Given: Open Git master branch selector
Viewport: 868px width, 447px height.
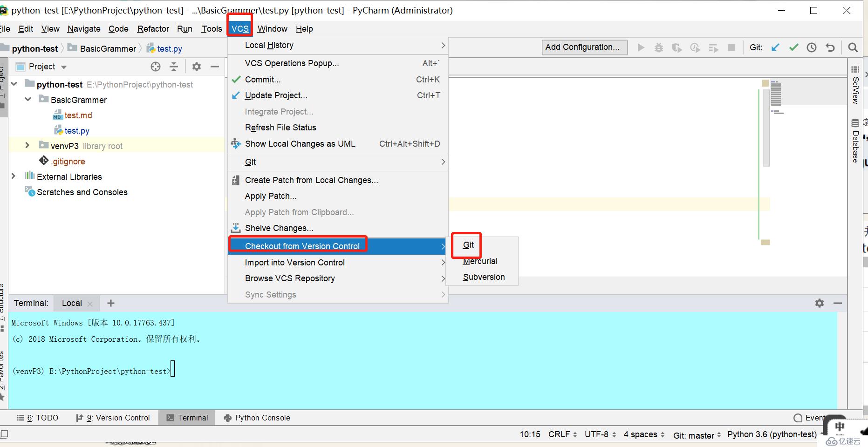Looking at the screenshot, I should (697, 435).
